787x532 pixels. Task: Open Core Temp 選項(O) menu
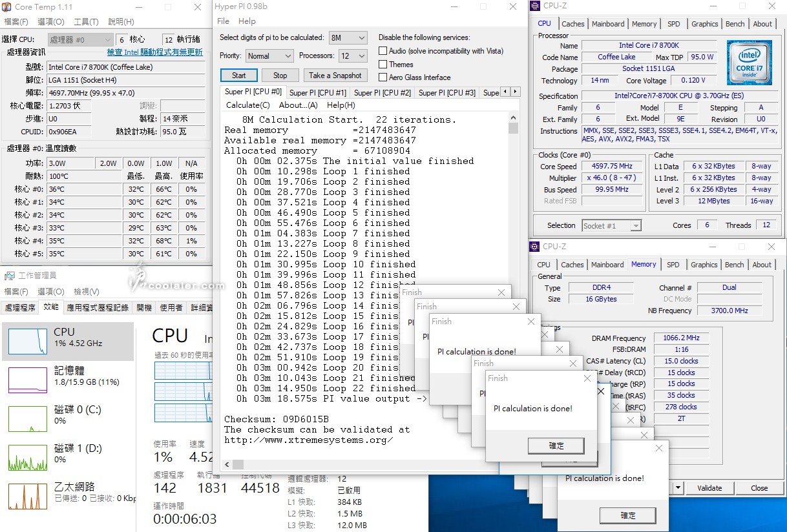[x=51, y=22]
